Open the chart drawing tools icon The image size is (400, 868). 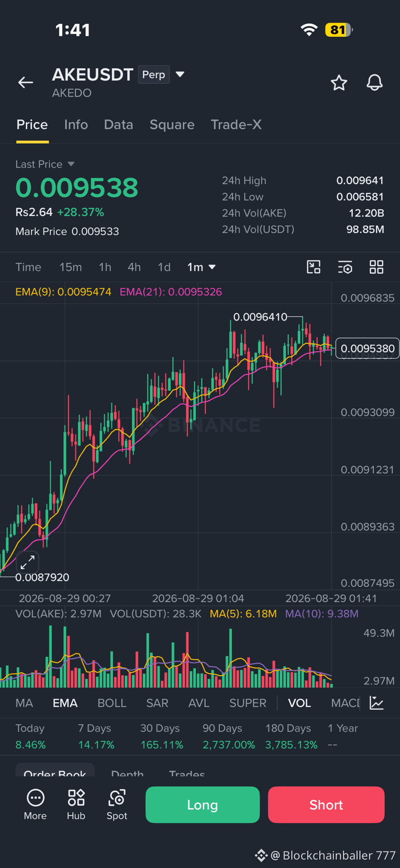pos(314,267)
